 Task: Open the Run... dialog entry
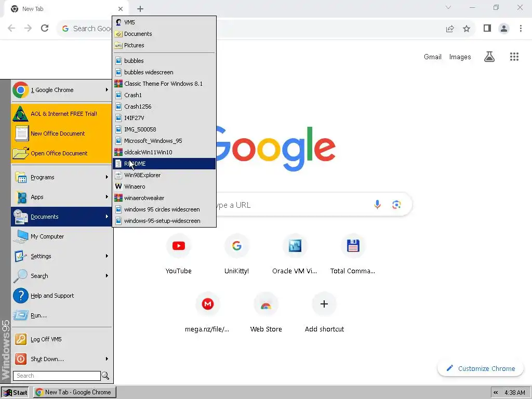point(61,315)
